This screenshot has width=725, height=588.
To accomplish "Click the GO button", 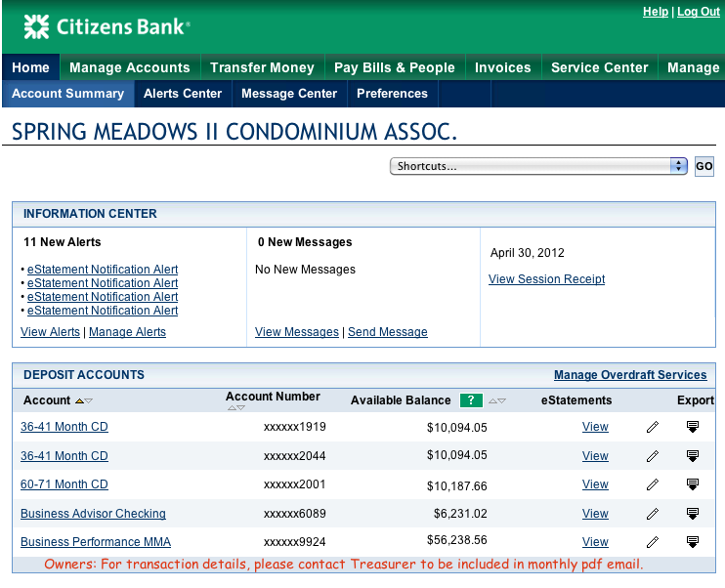I will [x=704, y=166].
